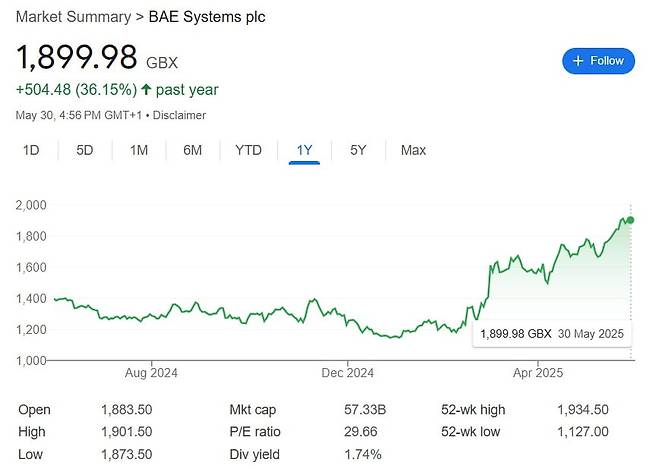Click the BAE Systems plc title text
658x472 pixels.
[207, 17]
